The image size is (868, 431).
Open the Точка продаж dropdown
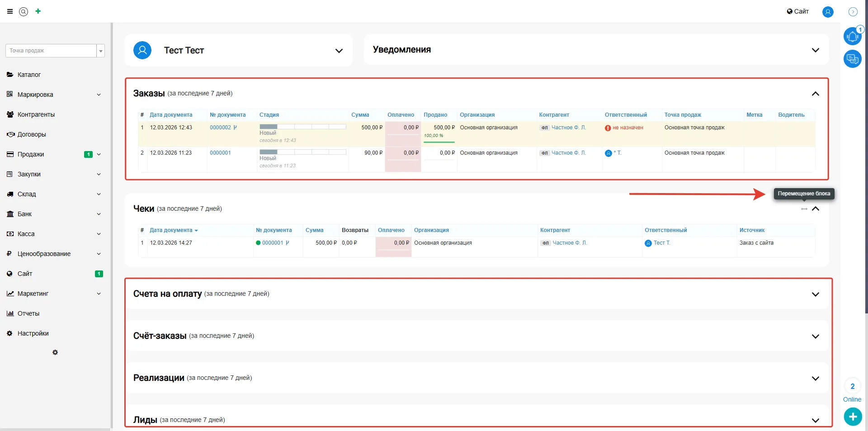(101, 51)
